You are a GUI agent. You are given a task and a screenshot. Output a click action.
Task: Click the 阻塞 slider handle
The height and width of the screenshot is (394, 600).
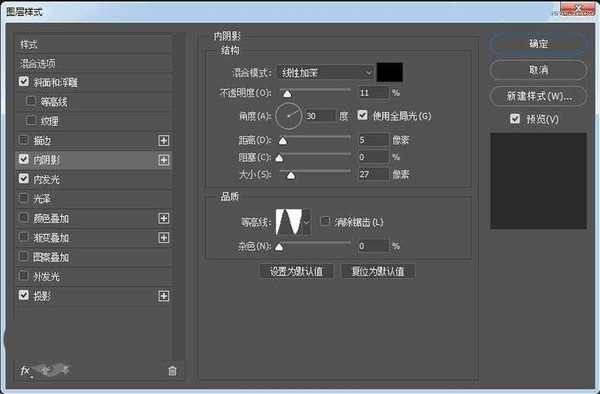pos(279,158)
